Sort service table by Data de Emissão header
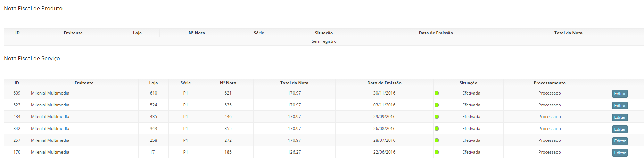644x164 pixels. (384, 83)
